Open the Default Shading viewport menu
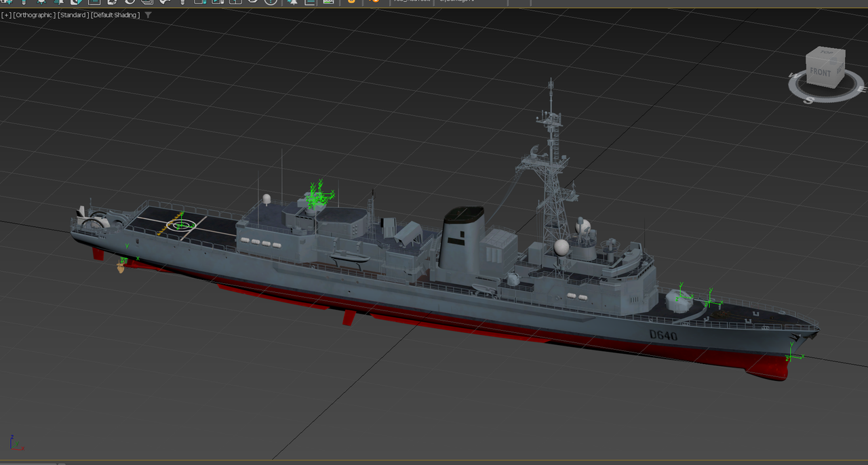Screen dimensions: 868x465 point(115,15)
